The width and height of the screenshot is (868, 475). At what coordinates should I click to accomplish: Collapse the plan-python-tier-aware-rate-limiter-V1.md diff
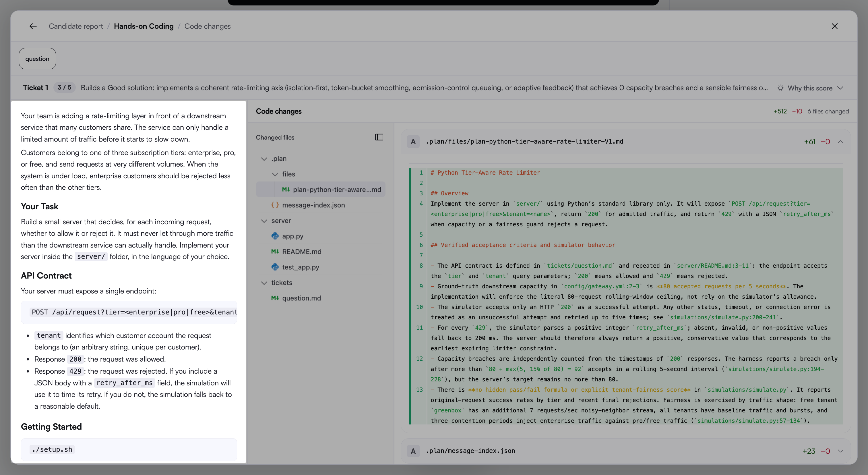pyautogui.click(x=840, y=142)
